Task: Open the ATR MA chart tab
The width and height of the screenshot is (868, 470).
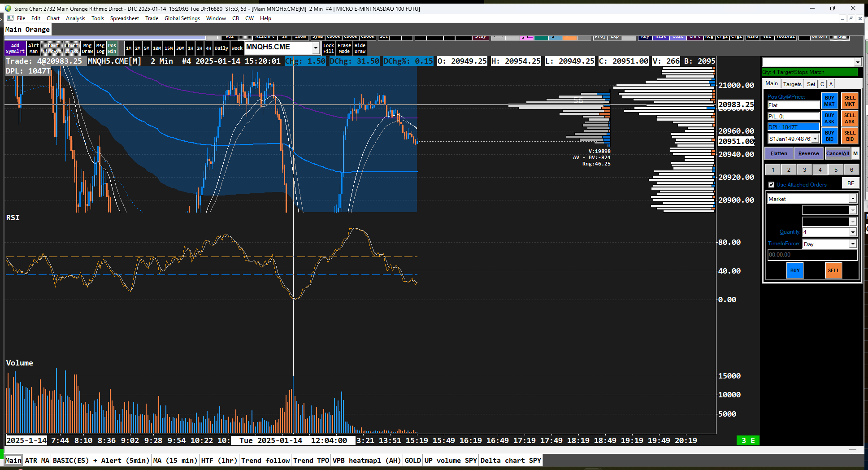Action: pyautogui.click(x=37, y=461)
